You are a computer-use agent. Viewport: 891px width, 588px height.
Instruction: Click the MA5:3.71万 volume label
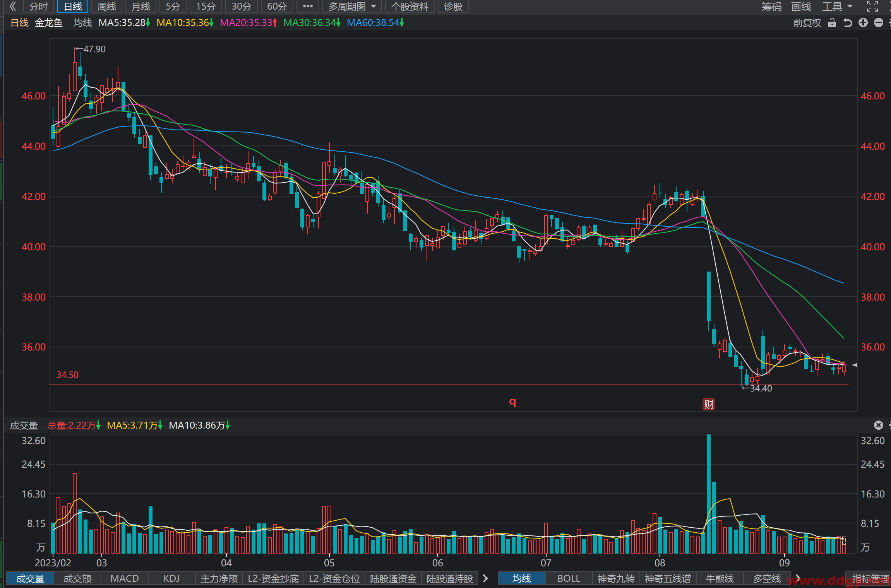[x=135, y=426]
